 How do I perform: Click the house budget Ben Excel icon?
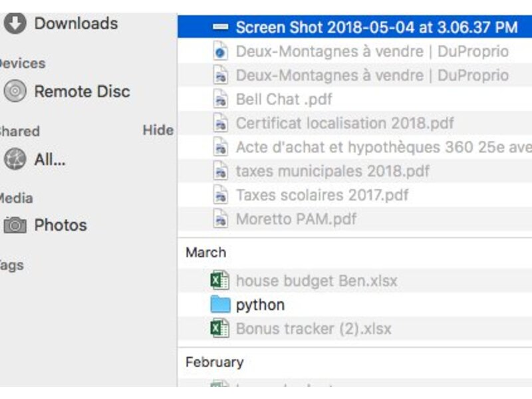coord(220,281)
